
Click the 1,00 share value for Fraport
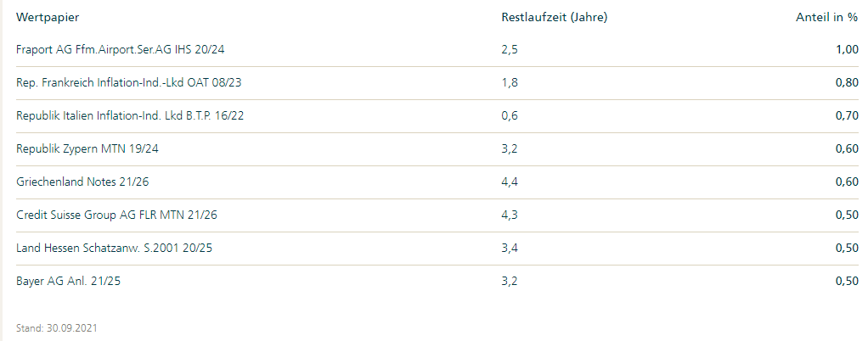coord(847,50)
